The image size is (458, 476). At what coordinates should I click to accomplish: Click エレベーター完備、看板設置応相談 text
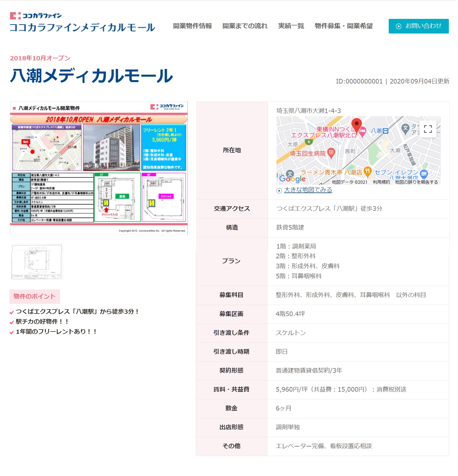point(324,446)
